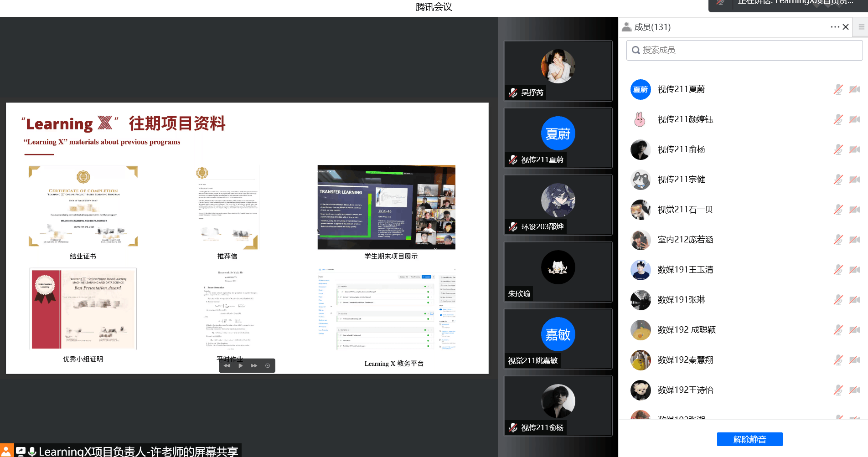Select the 吴抒芮 video tile

pos(558,71)
